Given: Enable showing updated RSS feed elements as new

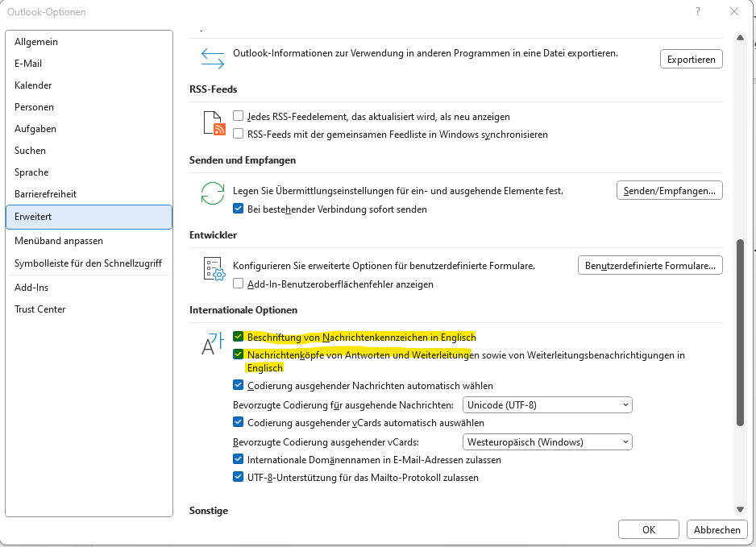Looking at the screenshot, I should pos(239,116).
